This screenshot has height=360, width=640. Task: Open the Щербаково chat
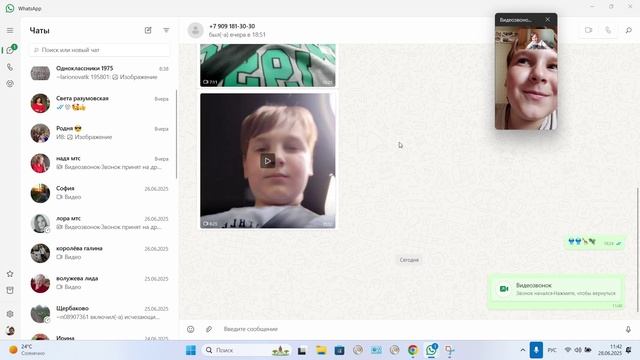point(100,313)
